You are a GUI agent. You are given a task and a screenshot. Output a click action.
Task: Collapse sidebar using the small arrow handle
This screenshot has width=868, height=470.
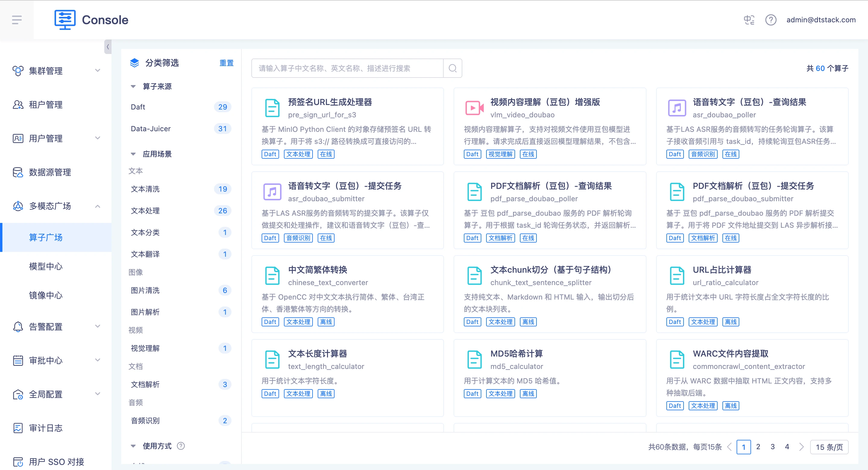108,47
